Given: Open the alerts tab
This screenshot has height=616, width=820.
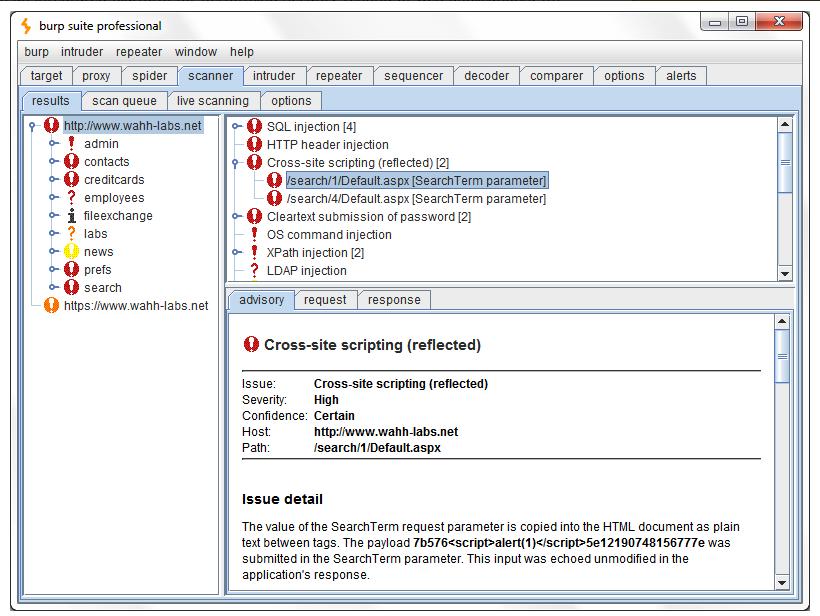Looking at the screenshot, I should pos(681,76).
